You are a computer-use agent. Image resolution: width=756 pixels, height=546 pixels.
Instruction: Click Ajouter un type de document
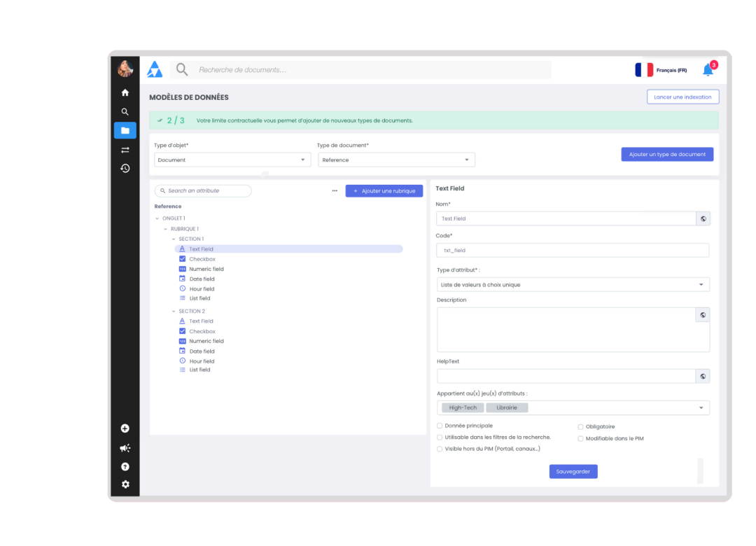tap(667, 154)
